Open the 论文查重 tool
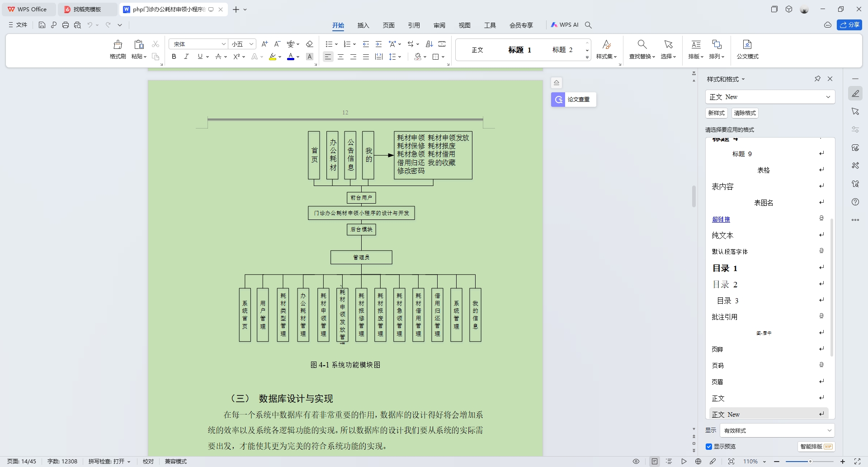The height and width of the screenshot is (467, 868). 574,100
